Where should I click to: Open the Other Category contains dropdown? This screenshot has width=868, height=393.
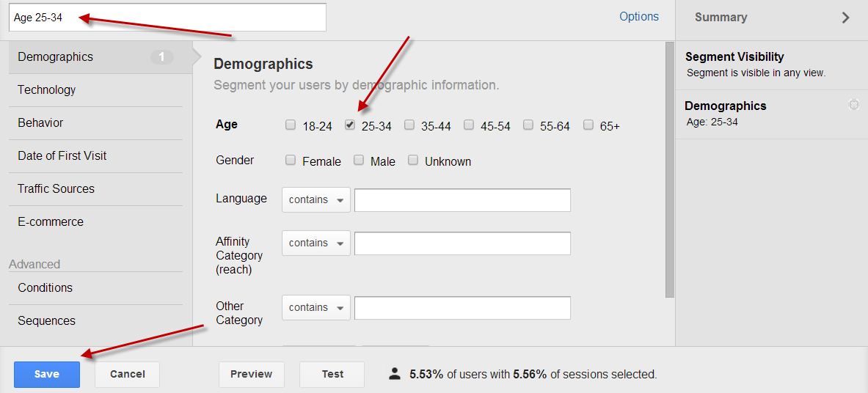tap(316, 307)
